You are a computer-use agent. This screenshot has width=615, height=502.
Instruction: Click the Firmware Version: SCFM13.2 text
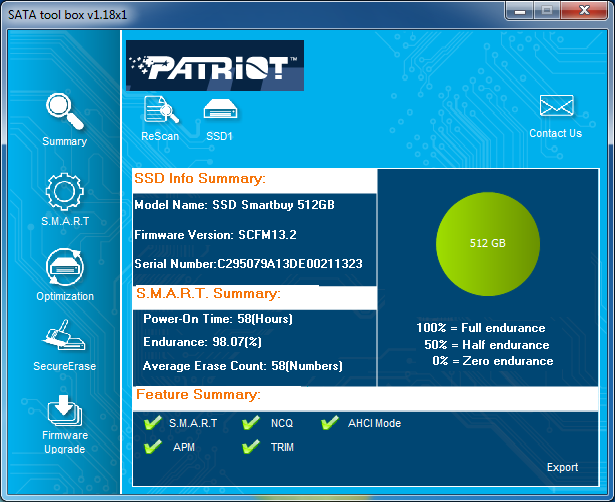pyautogui.click(x=215, y=235)
